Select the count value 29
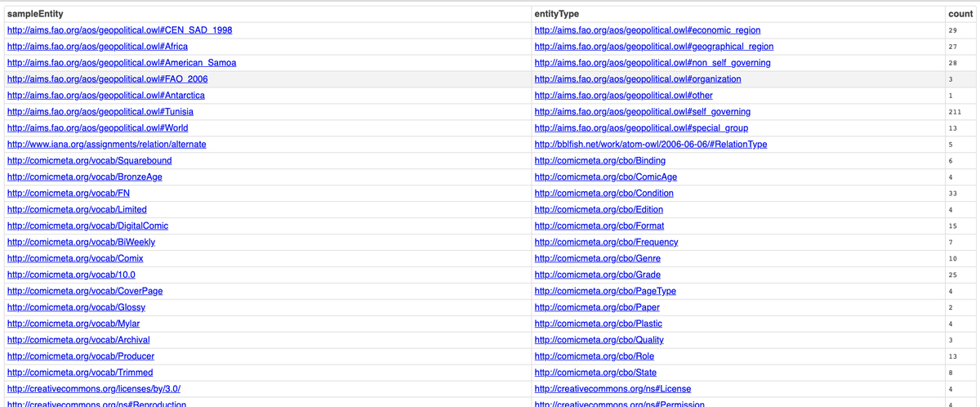This screenshot has height=407, width=980. click(952, 30)
